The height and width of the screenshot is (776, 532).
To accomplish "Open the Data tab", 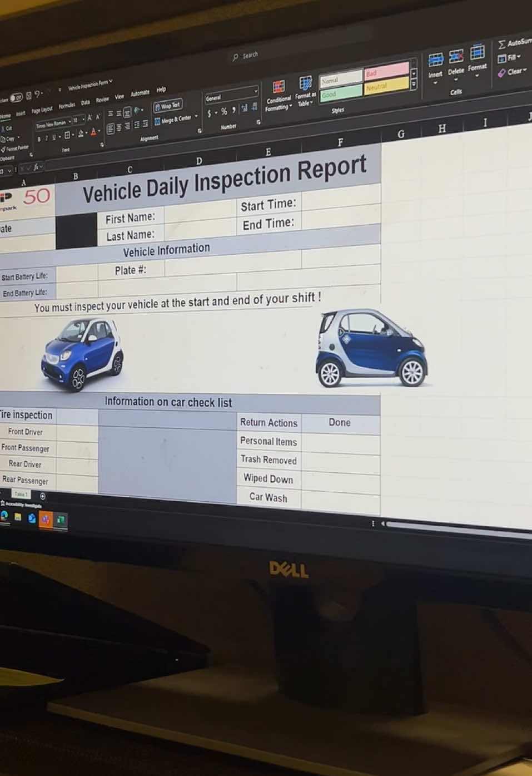I will (x=85, y=102).
